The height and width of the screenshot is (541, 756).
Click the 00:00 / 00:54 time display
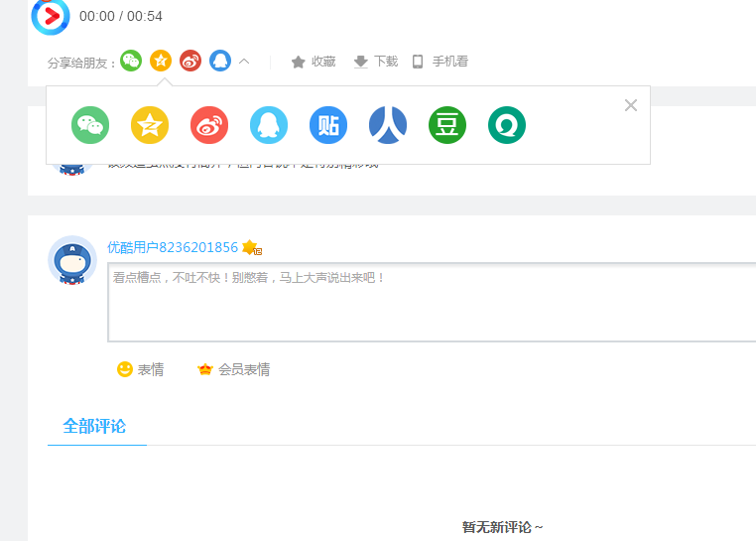(x=121, y=17)
